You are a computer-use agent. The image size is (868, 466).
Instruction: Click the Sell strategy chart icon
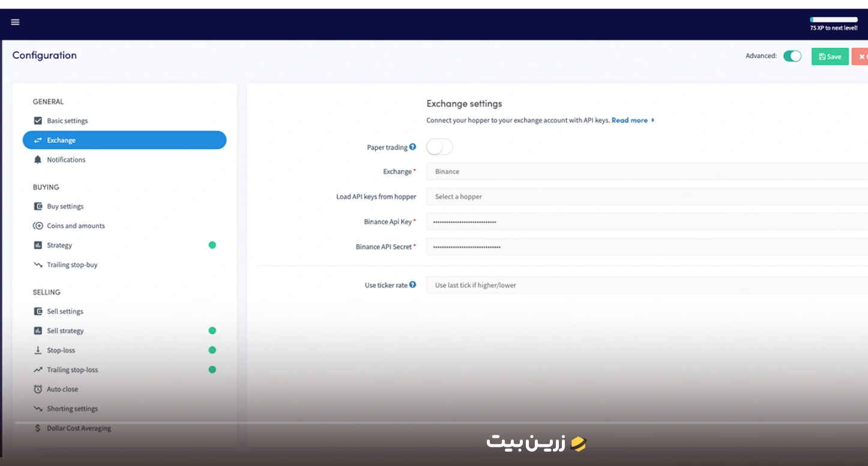click(x=38, y=331)
